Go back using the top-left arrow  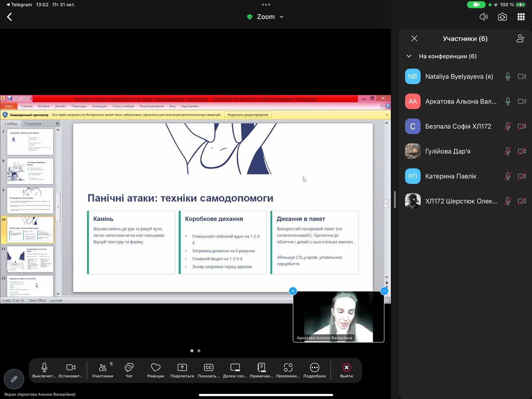(x=10, y=17)
